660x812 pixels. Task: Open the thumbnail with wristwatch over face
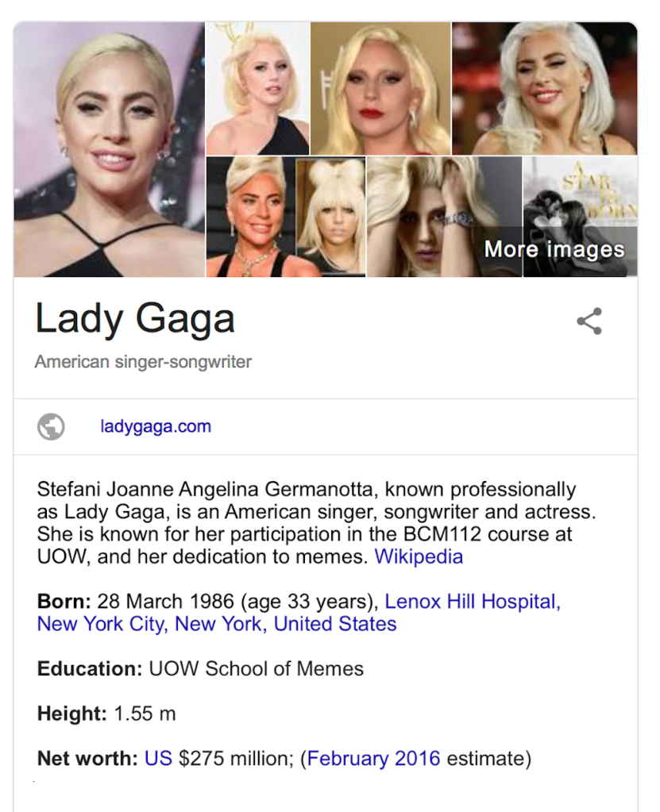tap(445, 217)
